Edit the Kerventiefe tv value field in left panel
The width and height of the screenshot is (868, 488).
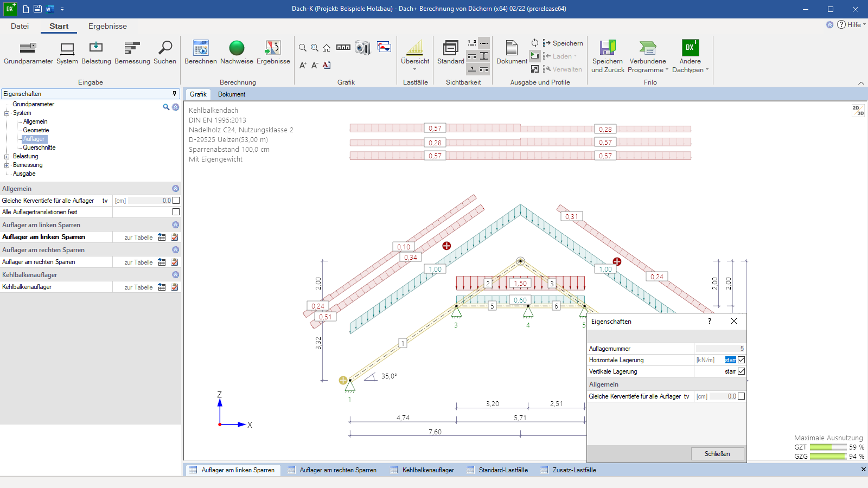point(150,201)
